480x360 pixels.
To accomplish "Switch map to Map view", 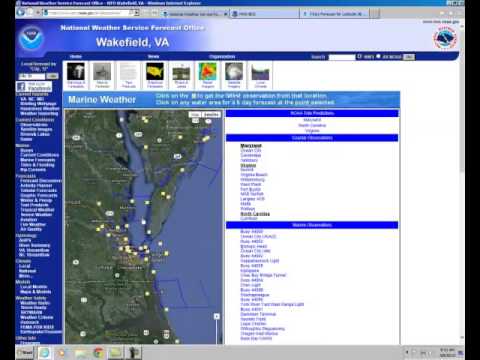I will click(195, 115).
